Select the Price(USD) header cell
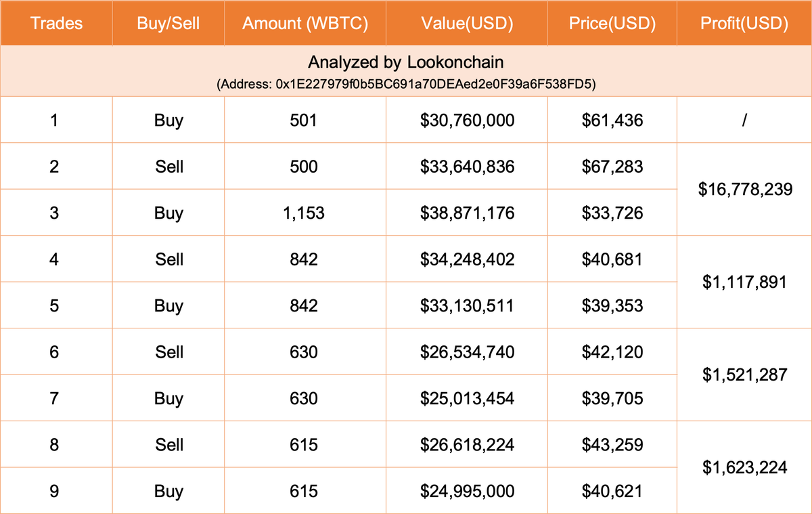This screenshot has height=514, width=812. coord(612,24)
